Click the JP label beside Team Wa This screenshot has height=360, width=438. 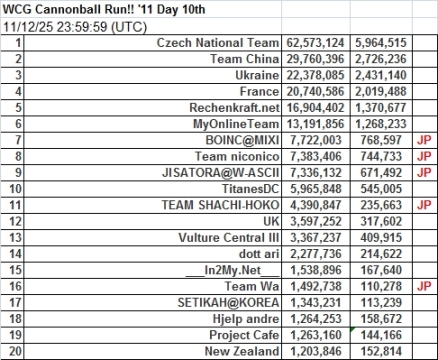pyautogui.click(x=424, y=286)
